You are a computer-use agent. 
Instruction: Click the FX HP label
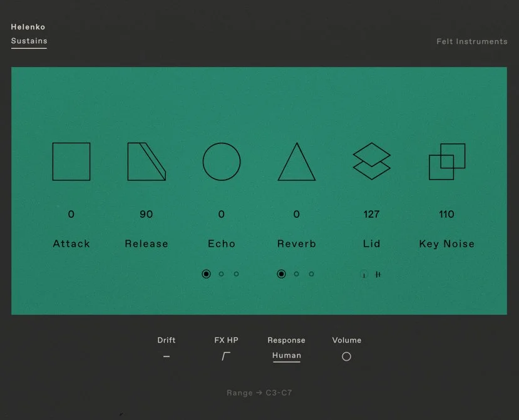(226, 341)
